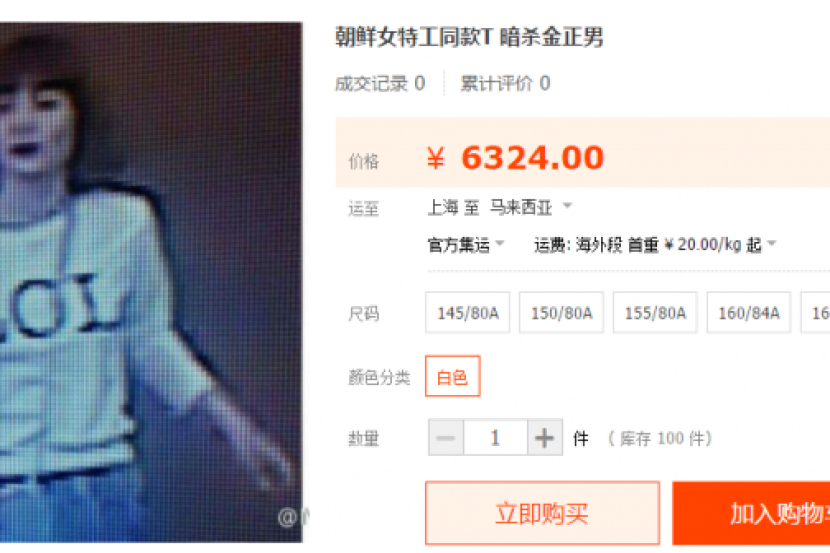Viewport: 830px width, 553px height.
Task: Select size 155/80A
Action: coord(655,312)
